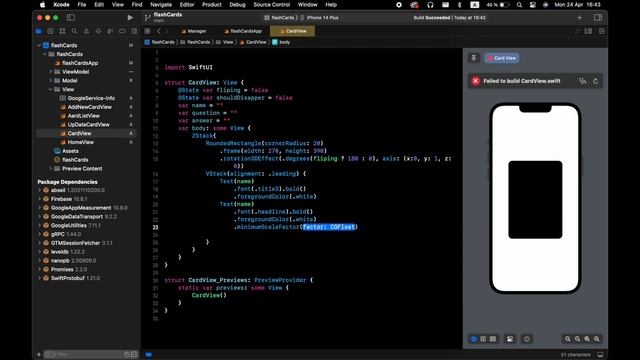Switch to the flashCardsApp editor tab
640x360 pixels.
point(243,31)
